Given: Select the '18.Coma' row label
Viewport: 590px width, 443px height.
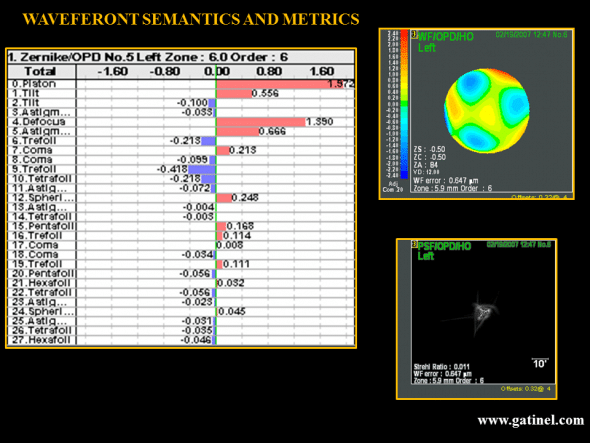Looking at the screenshot, I should click(35, 254).
